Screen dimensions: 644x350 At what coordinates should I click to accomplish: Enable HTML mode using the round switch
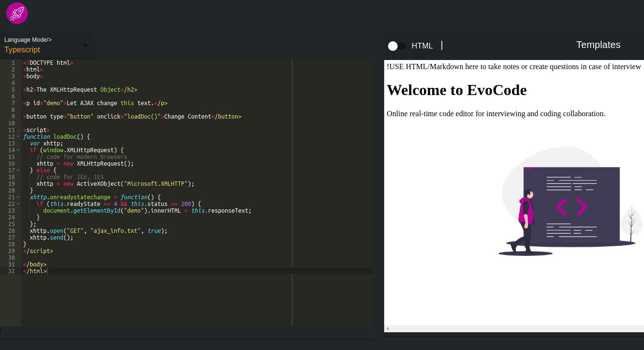pyautogui.click(x=393, y=46)
